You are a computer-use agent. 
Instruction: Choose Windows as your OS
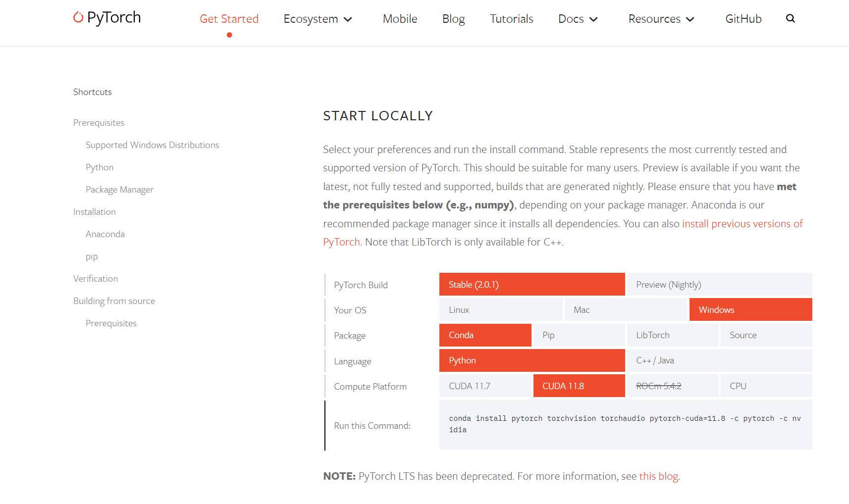pyautogui.click(x=750, y=309)
